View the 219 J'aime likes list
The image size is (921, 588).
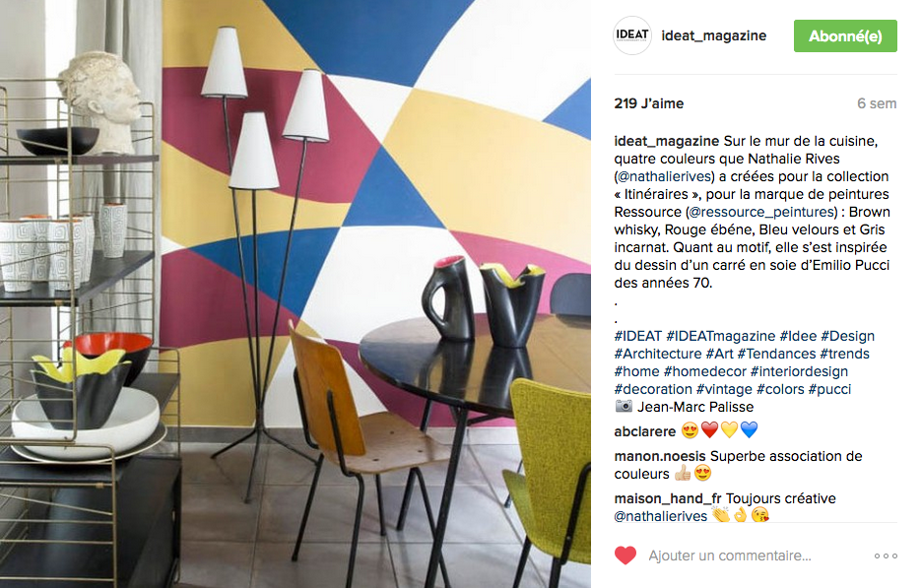click(649, 103)
